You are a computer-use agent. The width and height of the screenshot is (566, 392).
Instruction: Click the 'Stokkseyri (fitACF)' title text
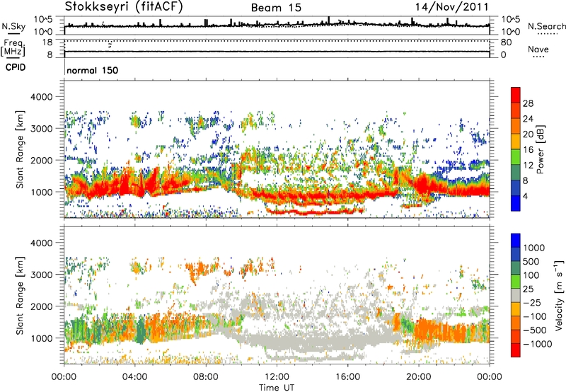[x=125, y=6]
